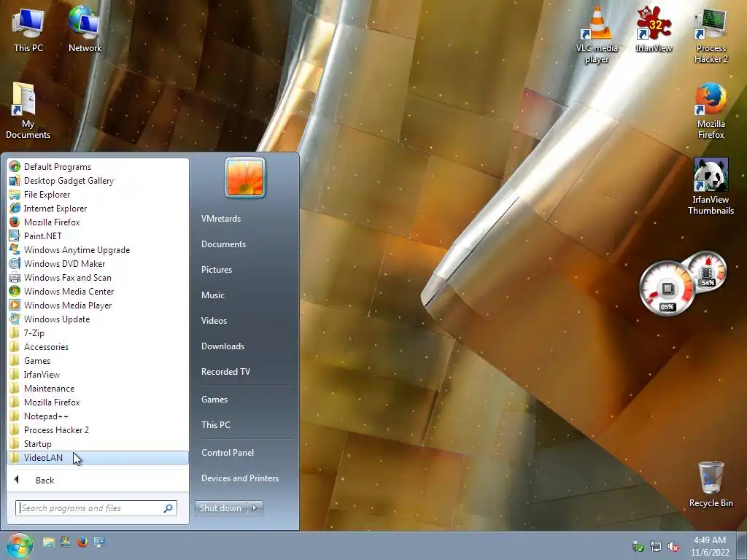Click the taskbar icon right of Firefox

(99, 542)
